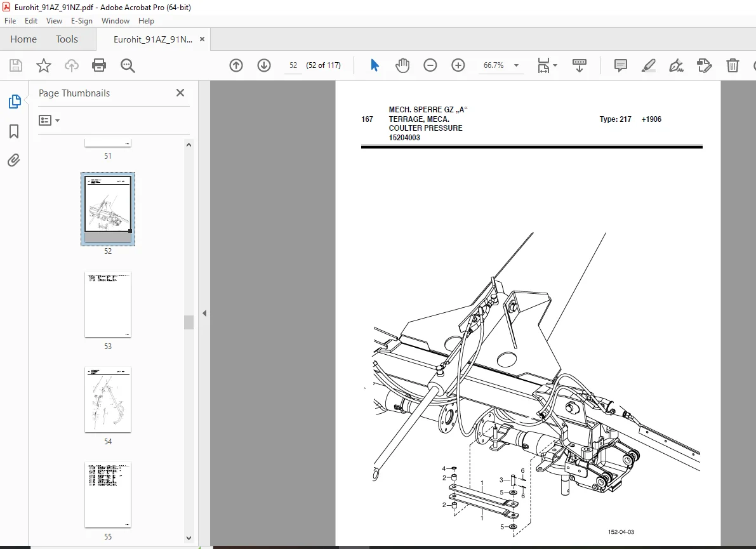
Task: Click the Save file icon
Action: pyautogui.click(x=16, y=65)
